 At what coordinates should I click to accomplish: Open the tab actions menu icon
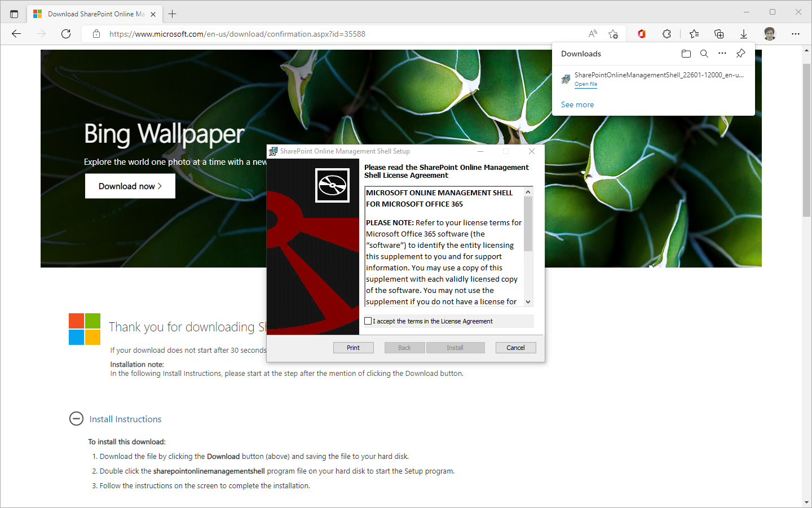pos(14,14)
